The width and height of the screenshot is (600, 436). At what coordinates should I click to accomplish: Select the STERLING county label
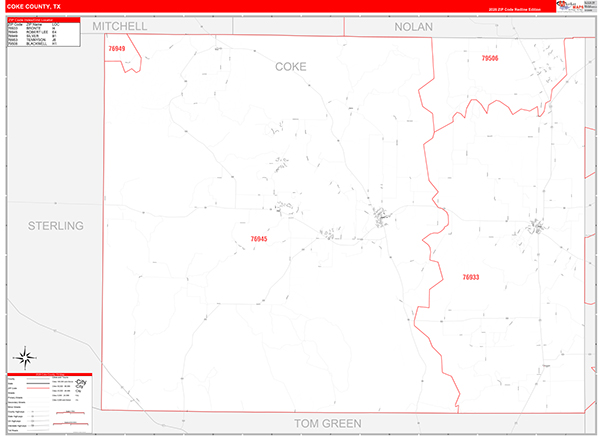point(56,226)
